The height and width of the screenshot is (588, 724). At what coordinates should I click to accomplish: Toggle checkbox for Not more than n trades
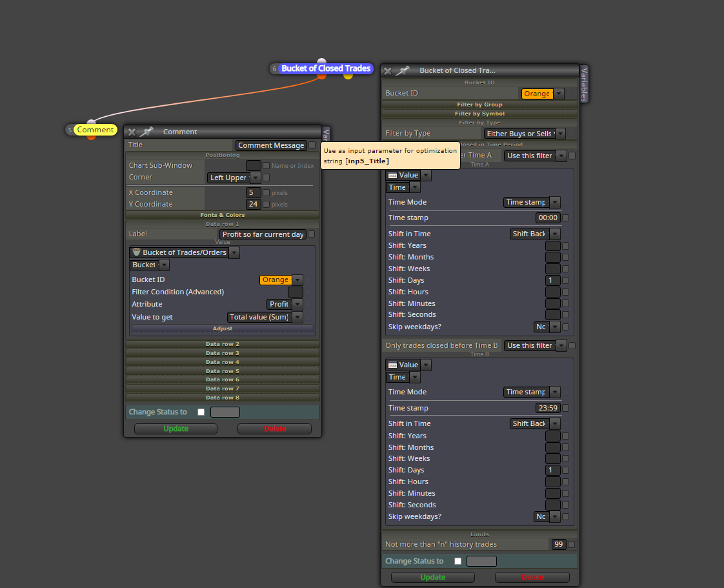571,545
